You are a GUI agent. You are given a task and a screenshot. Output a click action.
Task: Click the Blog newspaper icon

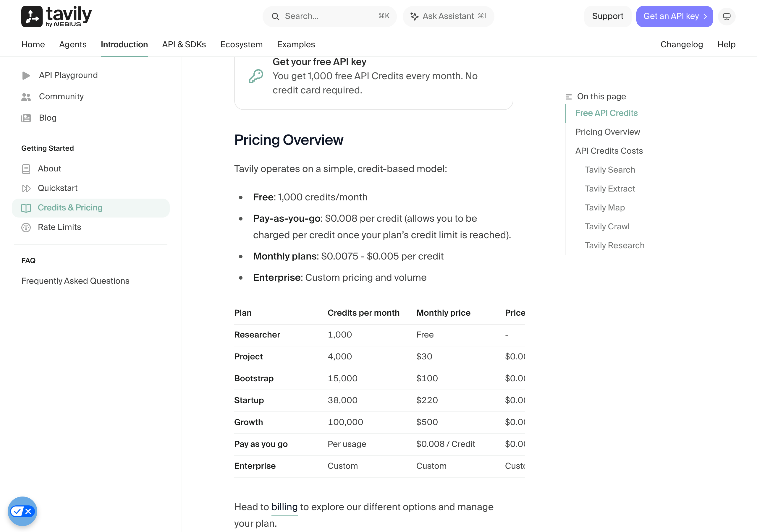pos(26,118)
